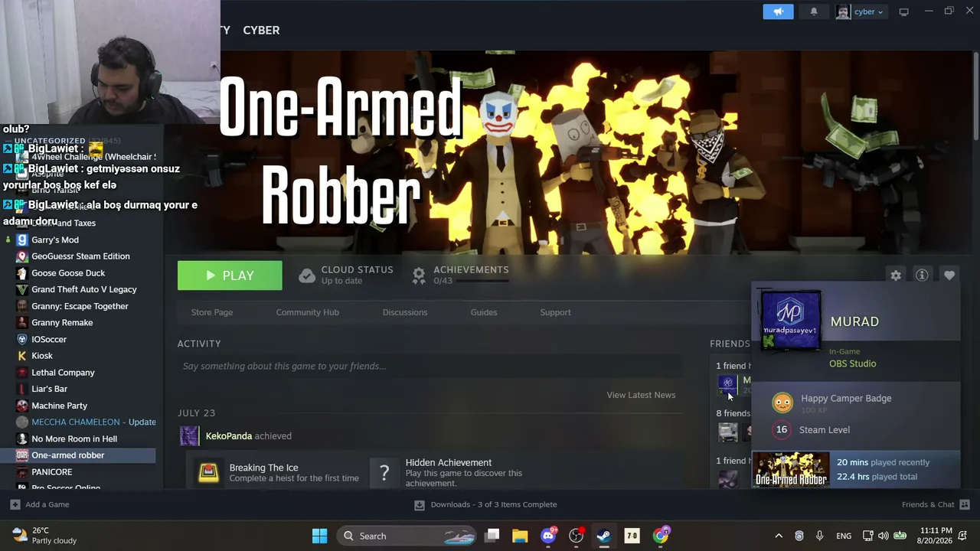The image size is (980, 551).
Task: Click the cloud status icon
Action: (x=307, y=275)
